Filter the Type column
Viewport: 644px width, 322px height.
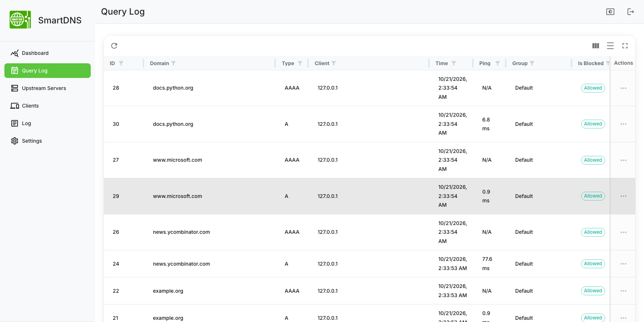point(300,63)
